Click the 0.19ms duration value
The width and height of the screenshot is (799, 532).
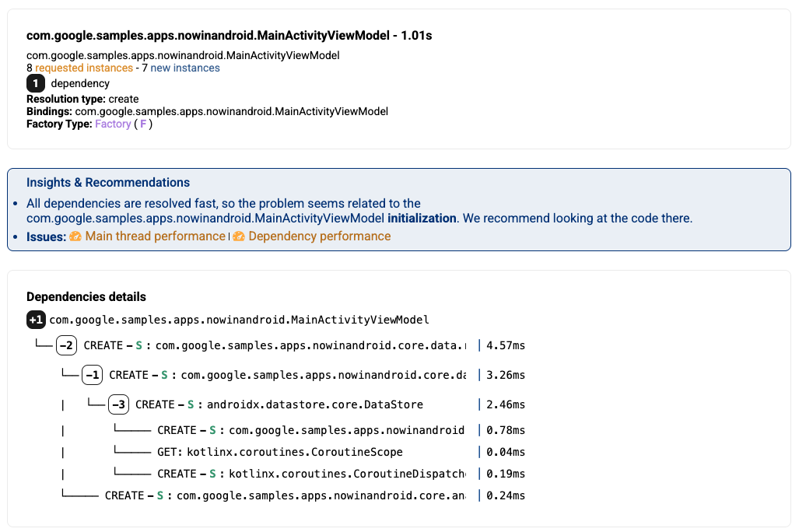tap(506, 474)
